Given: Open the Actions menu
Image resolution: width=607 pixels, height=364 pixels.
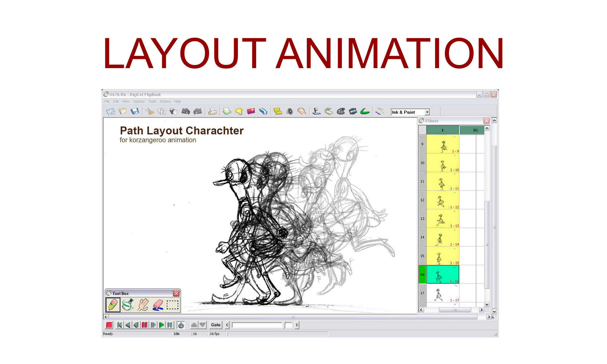Looking at the screenshot, I should click(165, 101).
